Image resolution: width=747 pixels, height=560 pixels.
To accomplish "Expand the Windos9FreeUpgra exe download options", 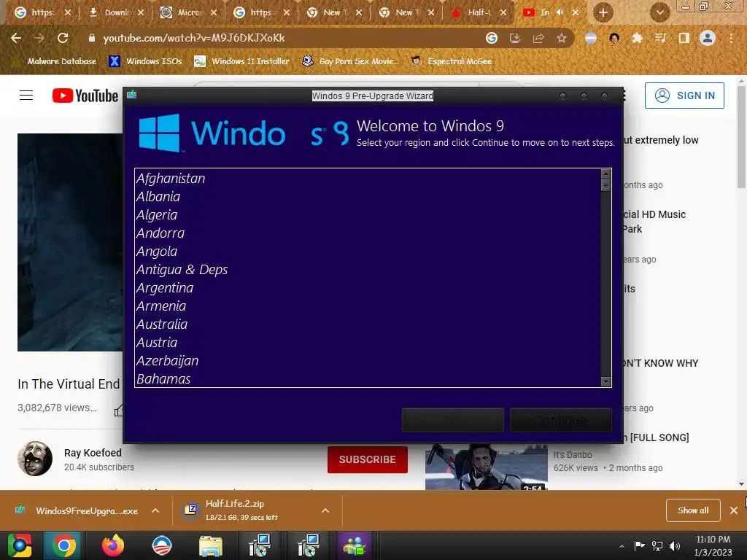I will coord(155,510).
